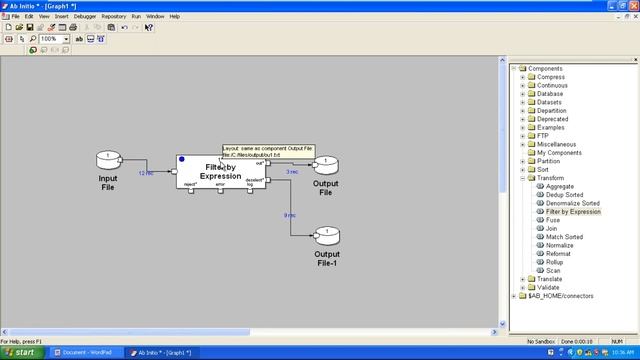Viewport: 640px width, 360px height.
Task: Select Normalize tree item
Action: pyautogui.click(x=560, y=245)
